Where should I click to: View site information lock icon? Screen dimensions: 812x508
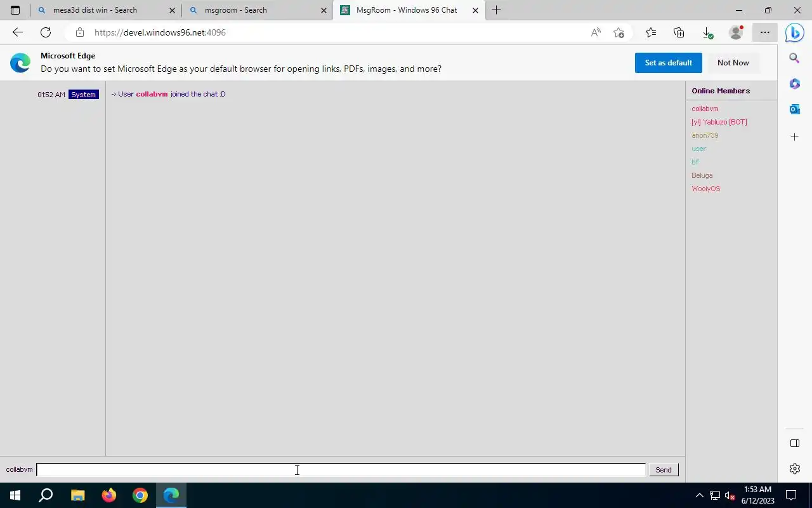[x=79, y=32]
